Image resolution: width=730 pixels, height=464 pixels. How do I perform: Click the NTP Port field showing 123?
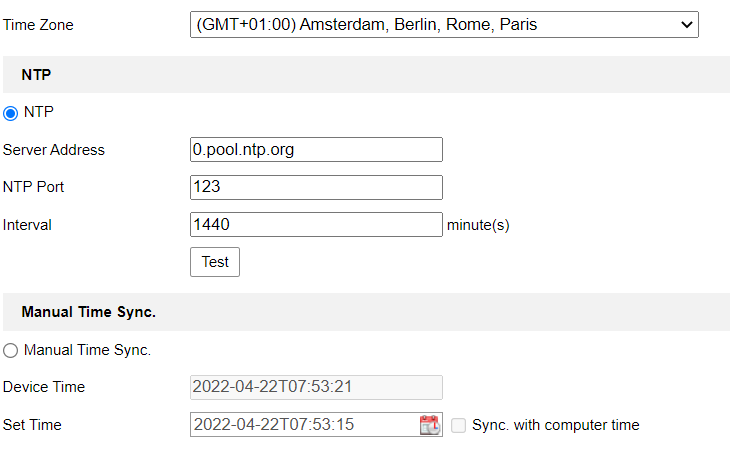[x=316, y=187]
